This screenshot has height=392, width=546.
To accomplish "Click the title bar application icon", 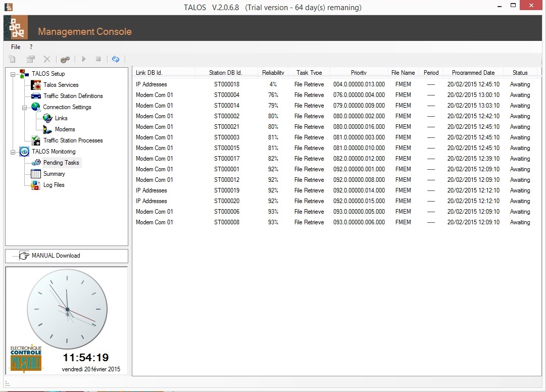I will click(x=9, y=7).
